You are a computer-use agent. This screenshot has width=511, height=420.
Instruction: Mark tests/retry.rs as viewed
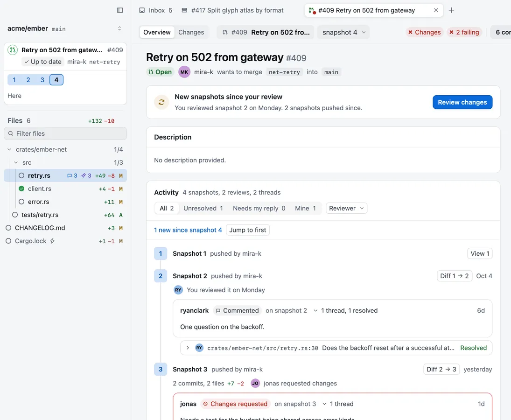[x=15, y=215]
